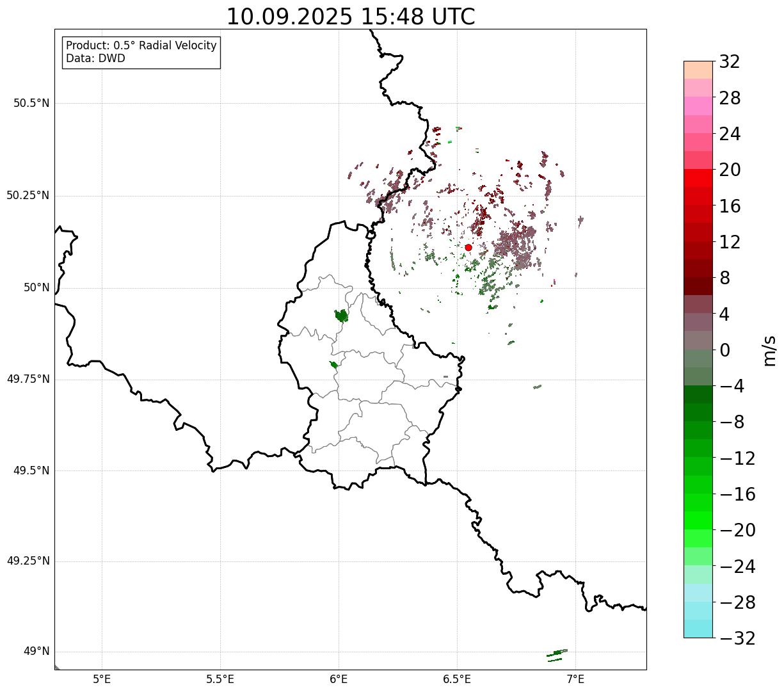The width and height of the screenshot is (784, 692).
Task: Click the colorbar value 28
Action: click(x=730, y=98)
